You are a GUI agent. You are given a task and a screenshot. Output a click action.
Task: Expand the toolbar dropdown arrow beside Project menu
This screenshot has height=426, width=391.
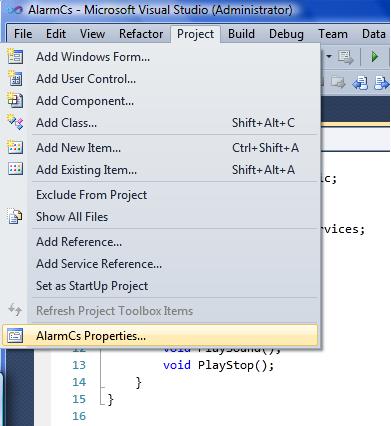329,57
